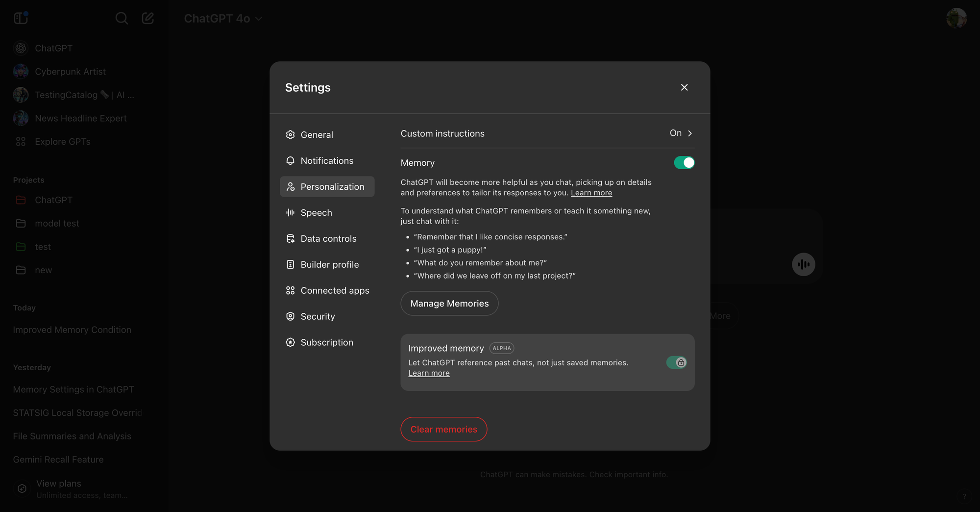
Task: Toggle the sidebar collapse icon
Action: coord(20,18)
